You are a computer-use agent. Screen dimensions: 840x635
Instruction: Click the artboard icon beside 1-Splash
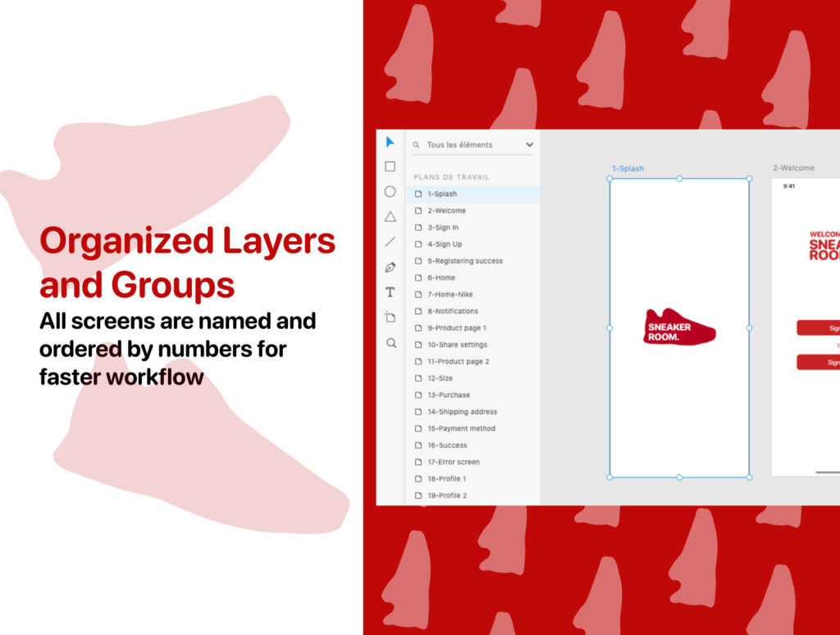418,194
